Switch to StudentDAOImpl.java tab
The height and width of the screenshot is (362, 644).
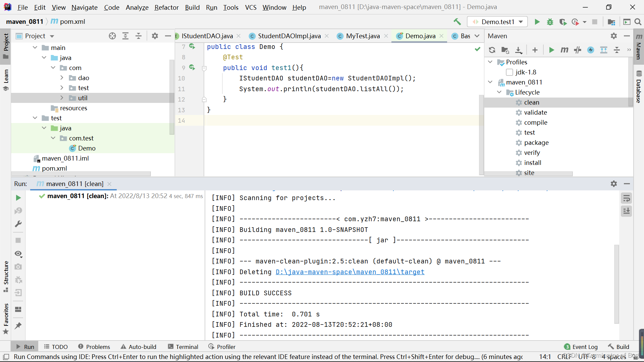point(289,36)
